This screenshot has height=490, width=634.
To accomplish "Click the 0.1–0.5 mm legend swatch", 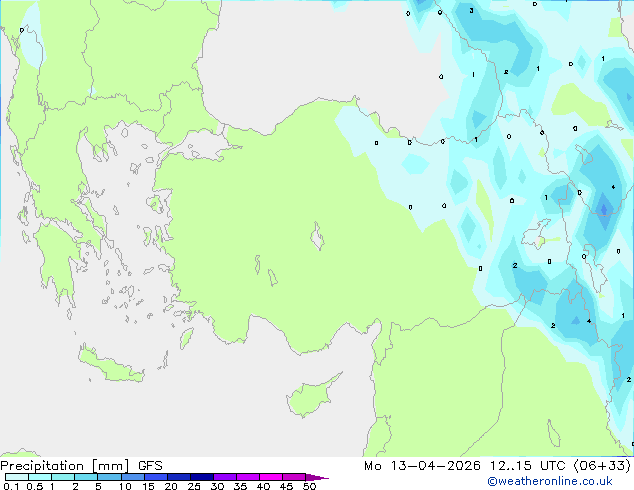I will click(x=17, y=477).
